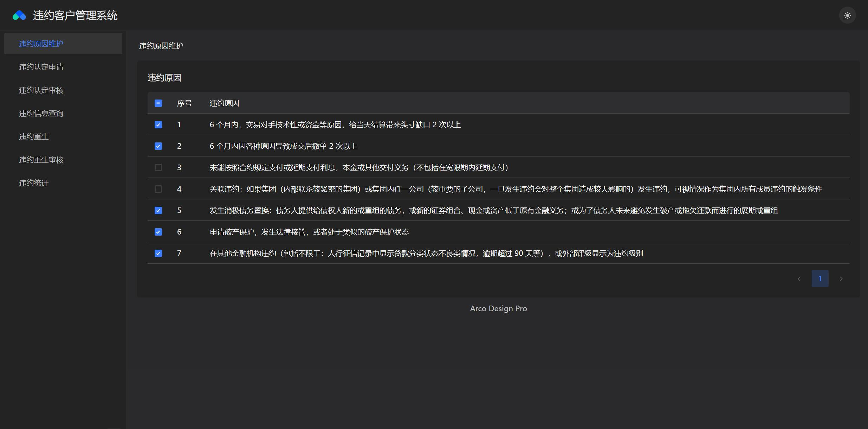The image size is (868, 429).
Task: Uncheck row 5 debt replacement checkbox
Action: tap(158, 211)
